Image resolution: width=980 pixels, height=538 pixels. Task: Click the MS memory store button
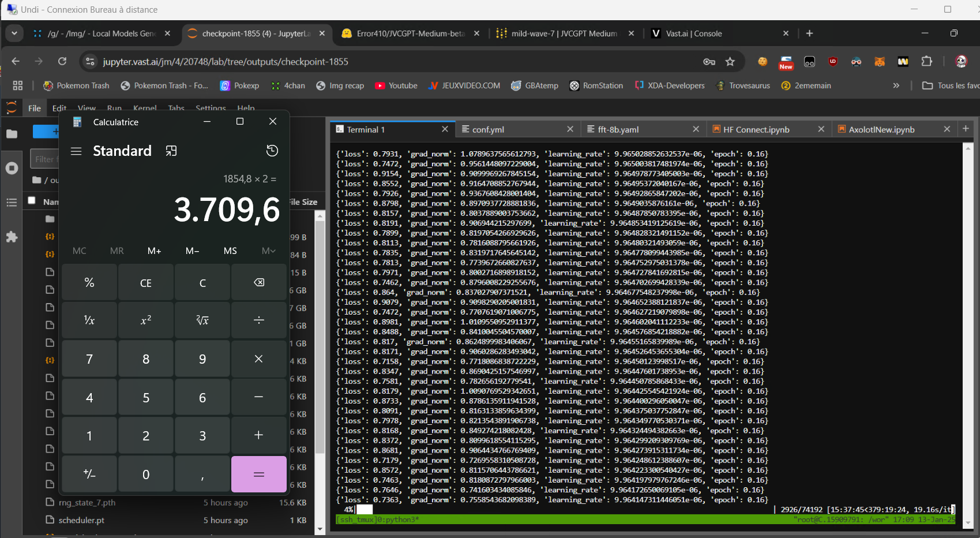pos(230,251)
